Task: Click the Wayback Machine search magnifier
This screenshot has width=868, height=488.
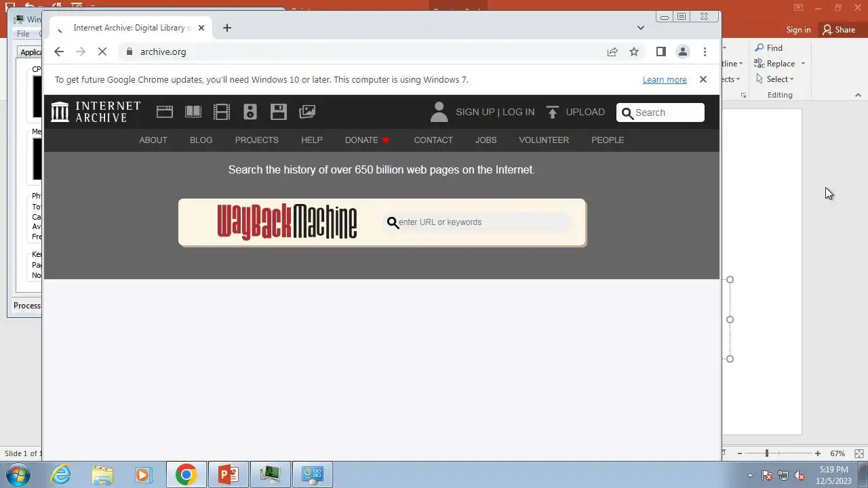Action: pos(393,222)
